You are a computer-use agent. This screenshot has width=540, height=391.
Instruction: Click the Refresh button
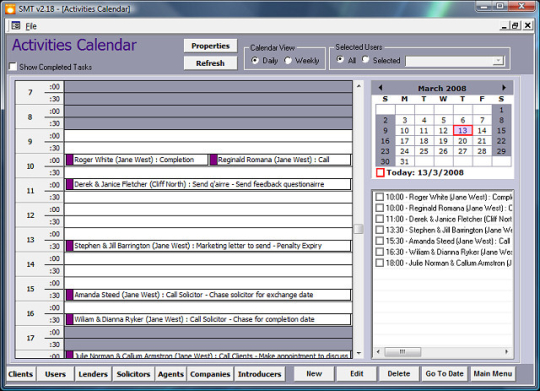(210, 63)
